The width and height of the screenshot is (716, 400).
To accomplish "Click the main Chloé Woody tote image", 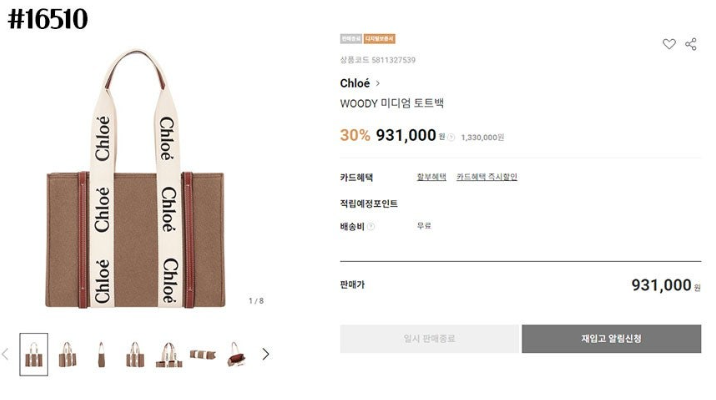I will (135, 179).
